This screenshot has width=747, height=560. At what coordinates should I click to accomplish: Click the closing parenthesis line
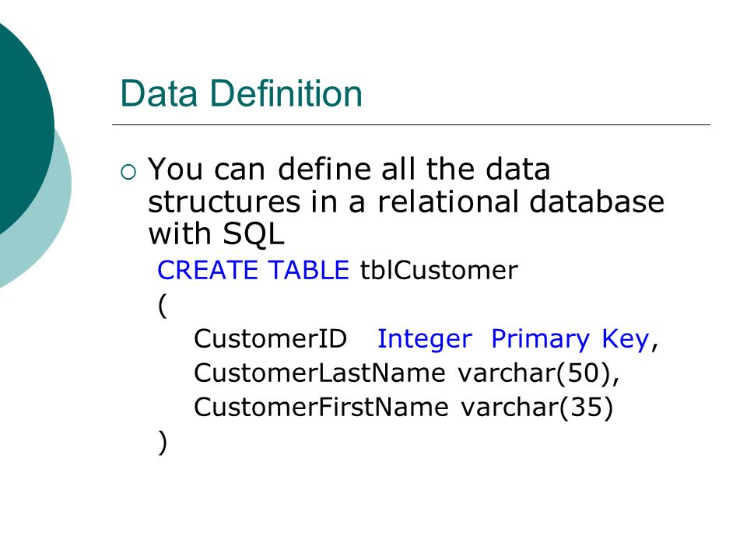163,443
